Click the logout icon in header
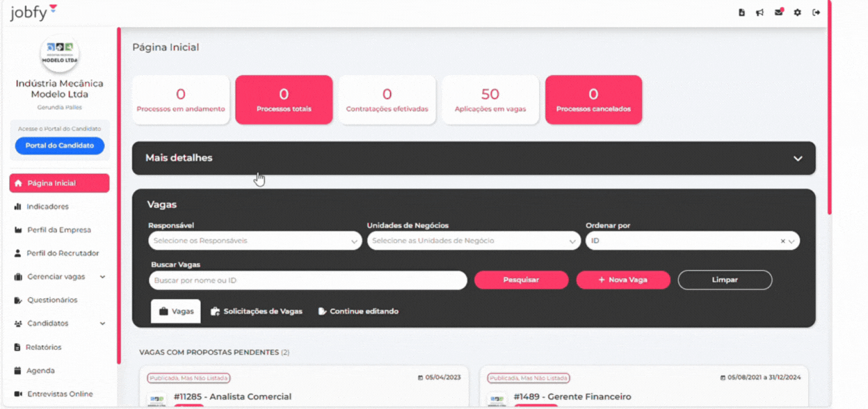Screen dimensions: 868x409 click(x=817, y=13)
